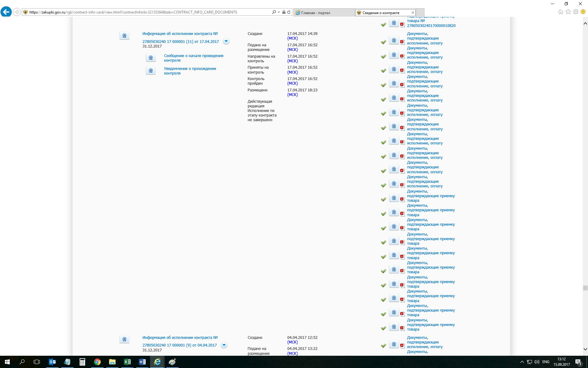The image size is (588, 368).
Task: Click signature icon beside 17.04.2017 contract execution info
Action: point(124,36)
